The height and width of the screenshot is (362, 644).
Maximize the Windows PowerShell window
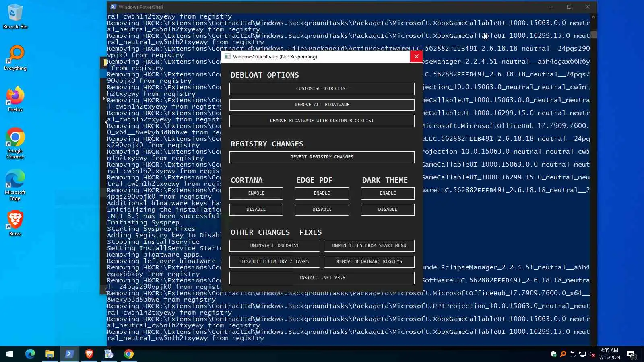click(x=569, y=7)
